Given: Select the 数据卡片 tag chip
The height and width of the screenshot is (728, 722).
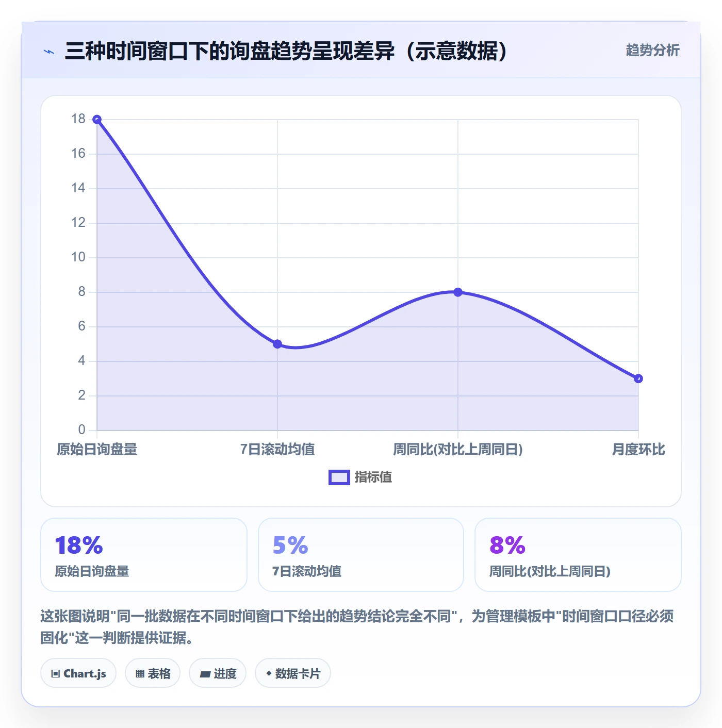Looking at the screenshot, I should tap(293, 673).
